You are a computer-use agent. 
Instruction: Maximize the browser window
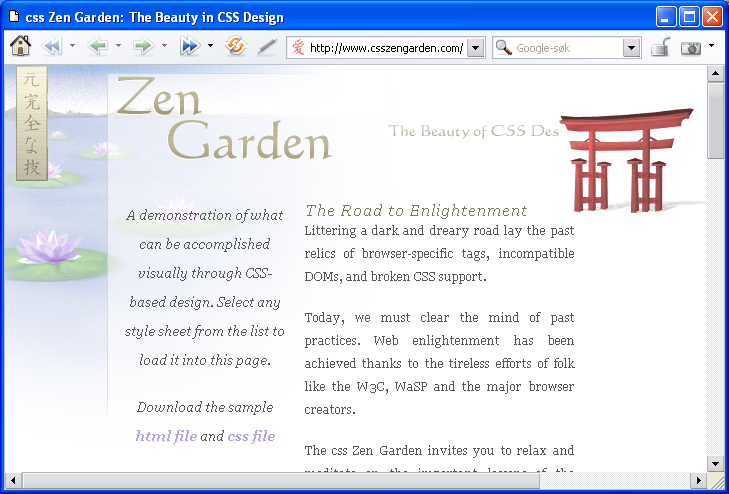coord(689,17)
